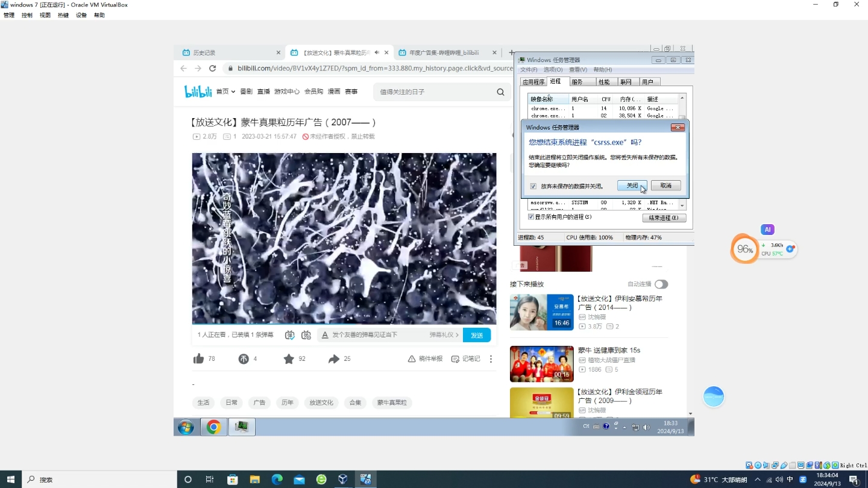Open the host notification center icon

pos(854,480)
